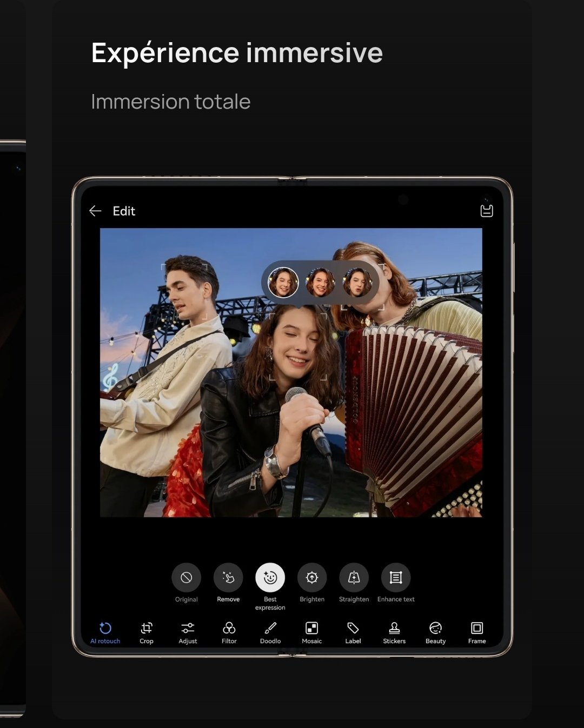
Task: Click the "Immersion totale" subtitle
Action: (x=170, y=102)
